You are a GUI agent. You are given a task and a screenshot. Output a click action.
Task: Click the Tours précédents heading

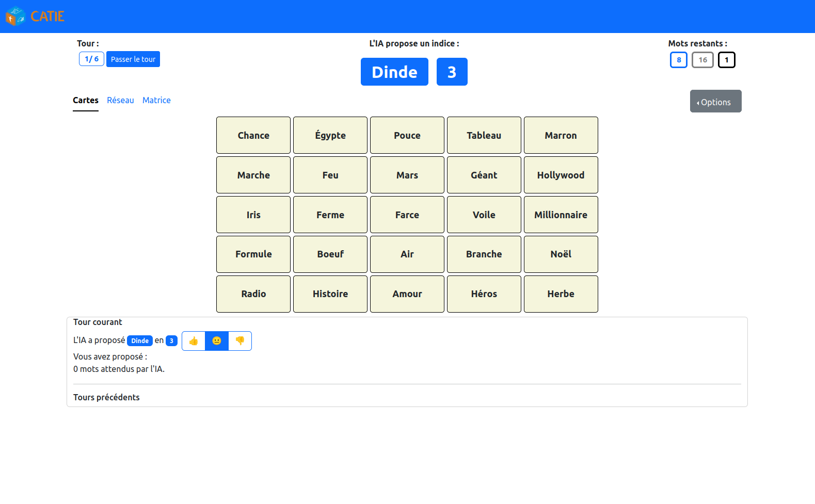click(x=106, y=397)
